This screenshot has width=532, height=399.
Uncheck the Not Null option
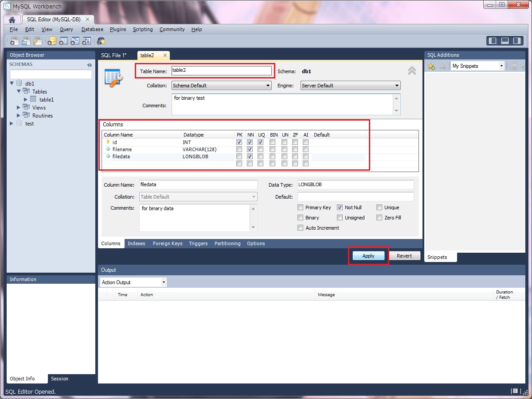pyautogui.click(x=340, y=207)
